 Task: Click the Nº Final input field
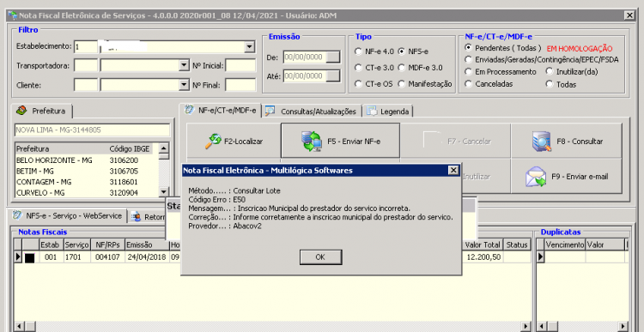pyautogui.click(x=240, y=85)
